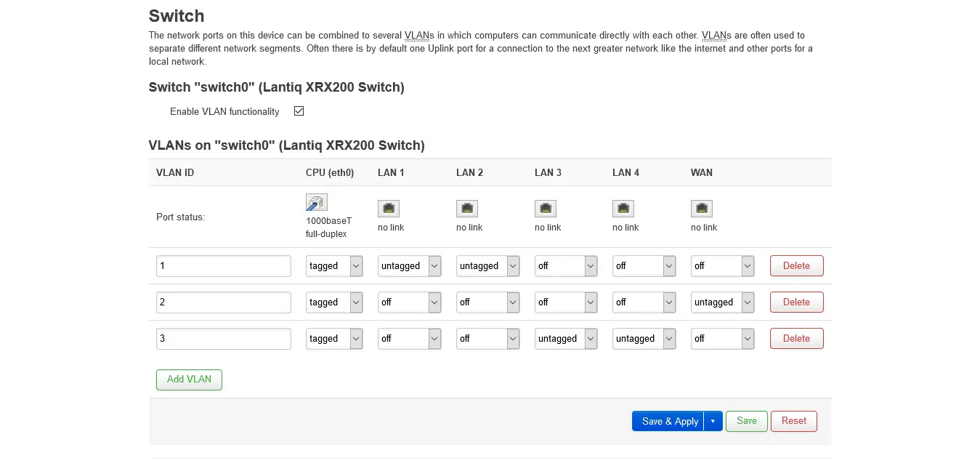Click the LAN 2 port icon
The height and width of the screenshot is (461, 980).
coord(467,209)
